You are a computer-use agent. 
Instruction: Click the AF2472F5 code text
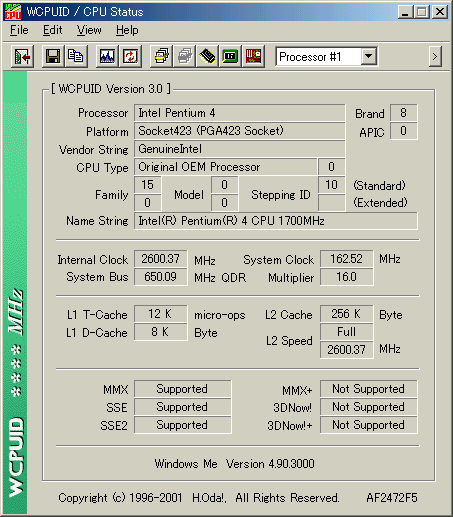click(x=392, y=498)
